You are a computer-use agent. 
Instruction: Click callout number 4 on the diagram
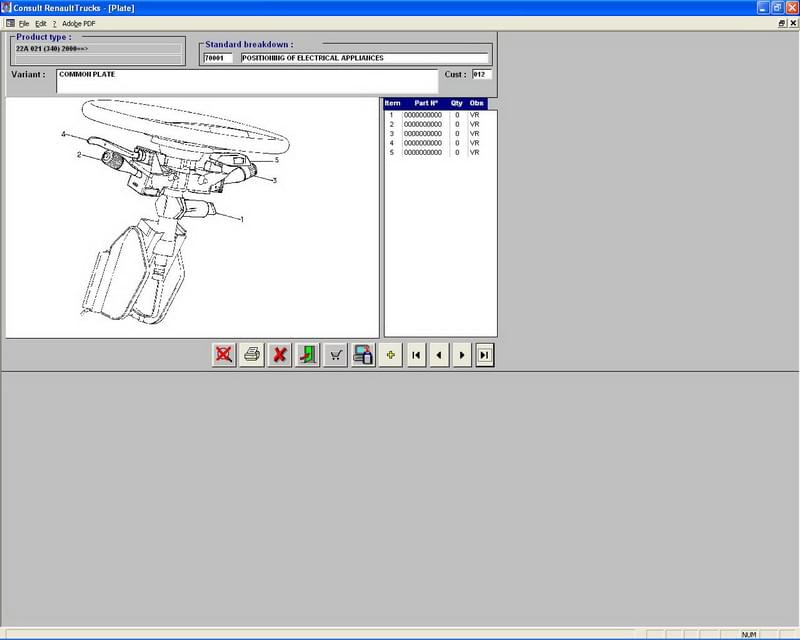click(63, 134)
